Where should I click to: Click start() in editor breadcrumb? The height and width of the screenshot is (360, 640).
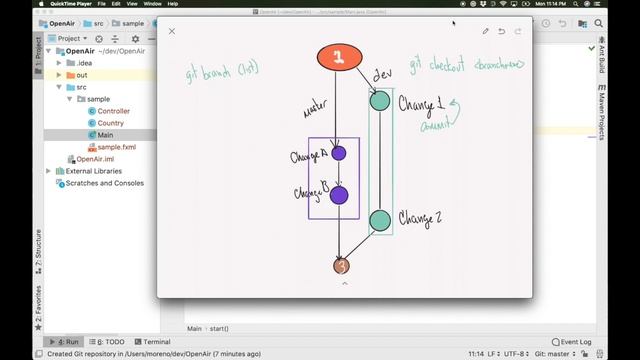(219, 329)
